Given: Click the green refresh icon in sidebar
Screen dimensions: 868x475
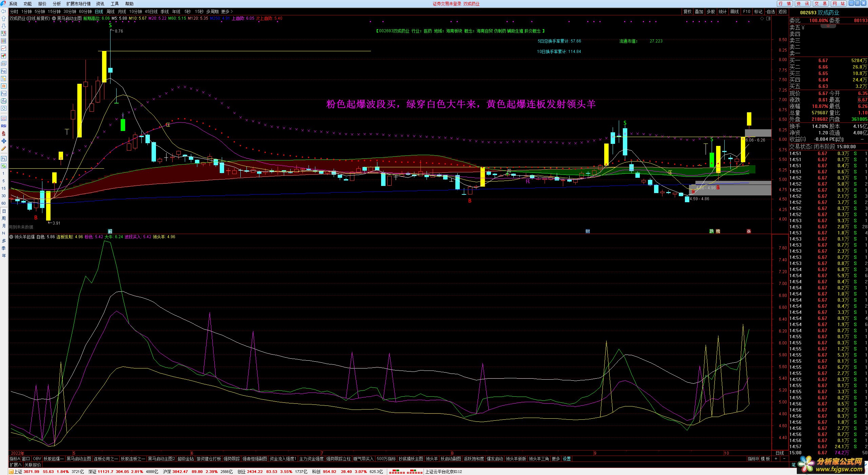Looking at the screenshot, I should click(x=4, y=166).
